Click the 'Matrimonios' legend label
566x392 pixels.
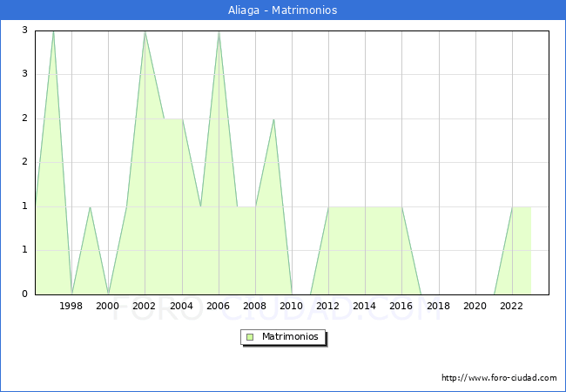[290, 336]
